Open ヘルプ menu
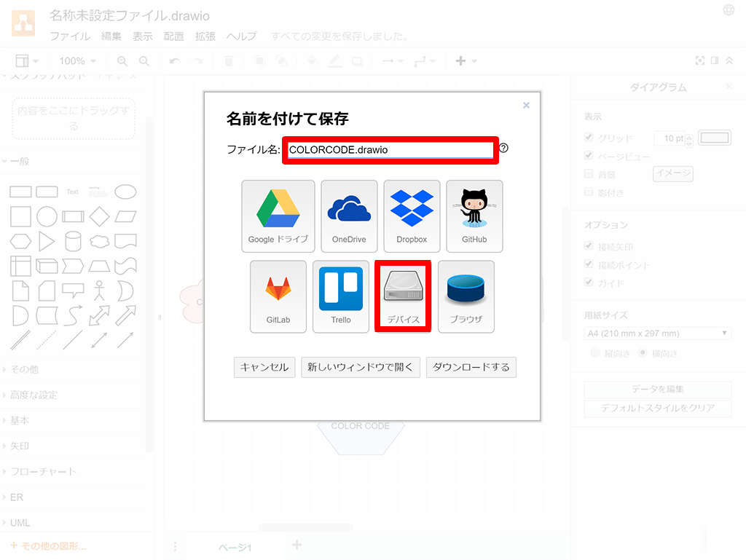 tap(241, 36)
